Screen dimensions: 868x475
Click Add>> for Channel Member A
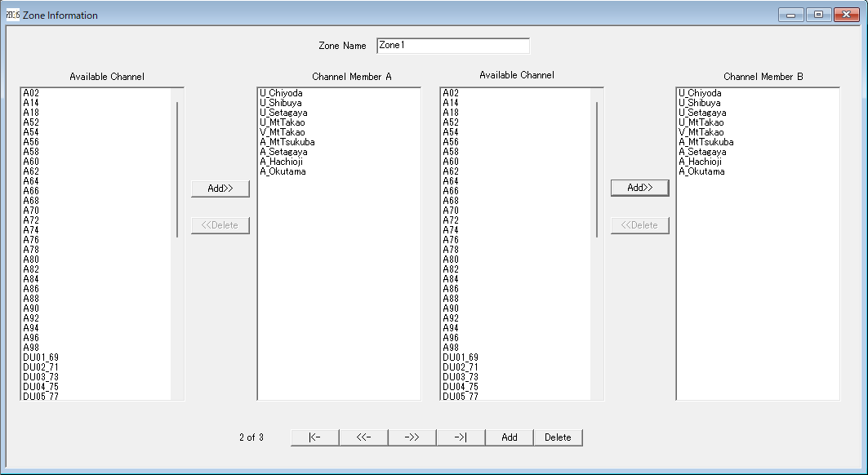(220, 189)
